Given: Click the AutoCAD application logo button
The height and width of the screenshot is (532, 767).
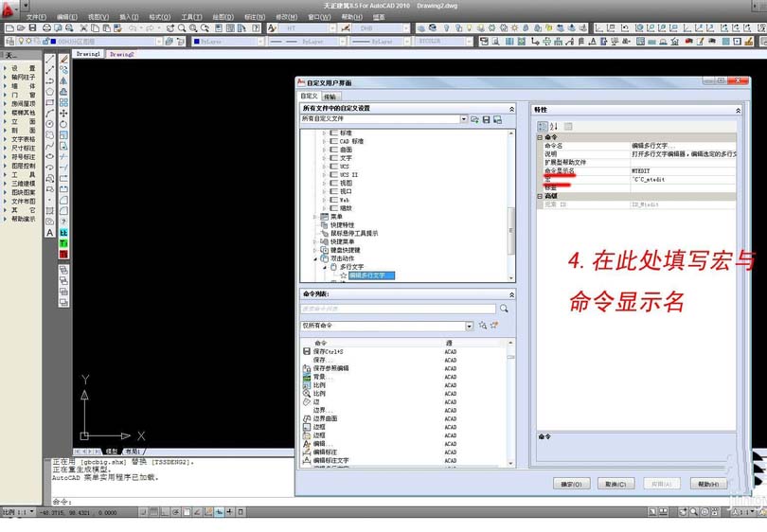Looking at the screenshot, I should [8, 9].
